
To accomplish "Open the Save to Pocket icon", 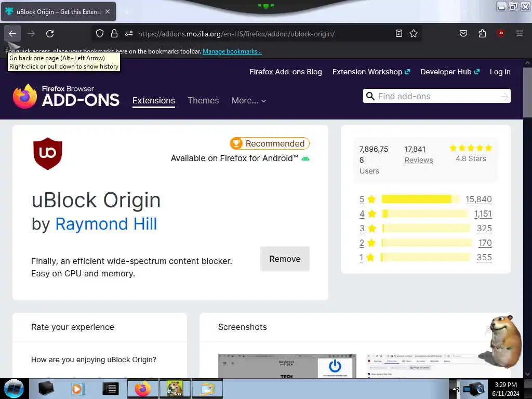I will tap(463, 33).
